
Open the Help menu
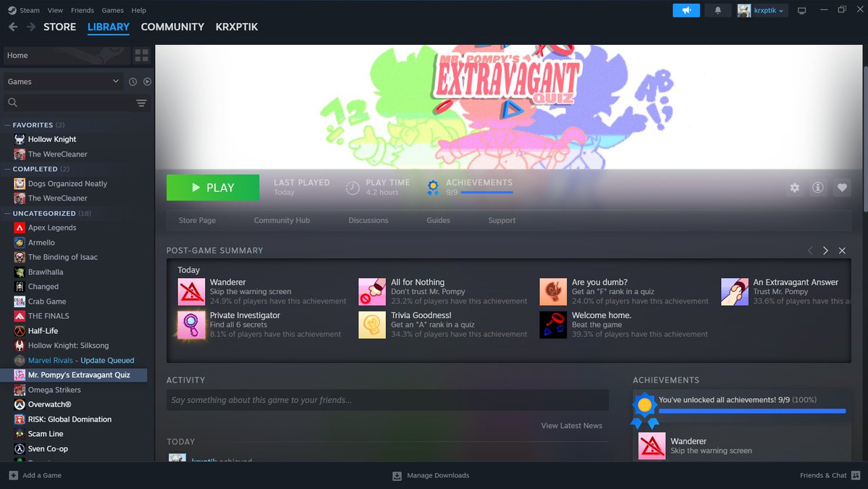138,10
